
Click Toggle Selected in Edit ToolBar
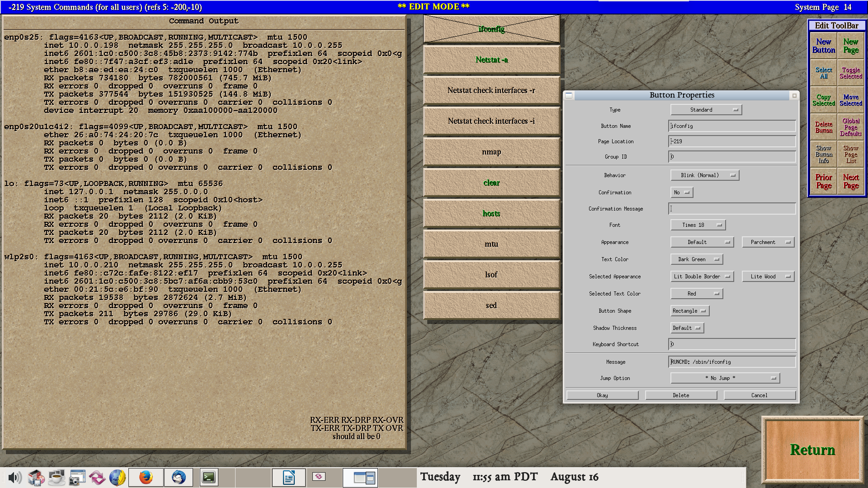(850, 73)
